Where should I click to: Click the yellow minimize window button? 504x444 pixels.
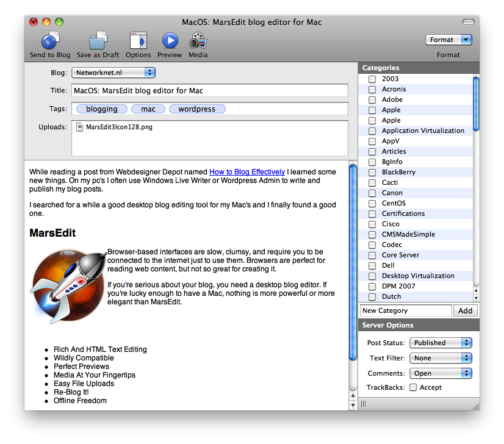point(46,22)
